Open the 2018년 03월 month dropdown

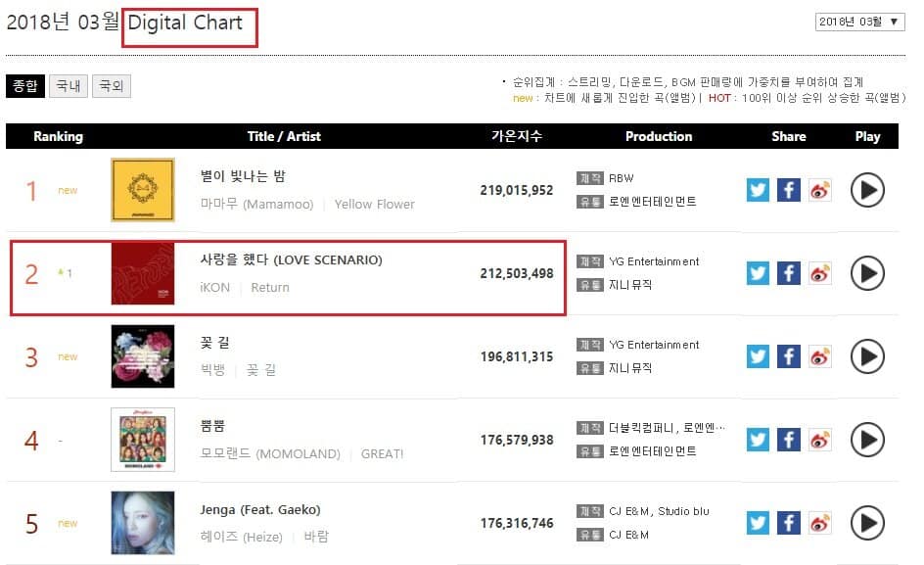tap(860, 23)
